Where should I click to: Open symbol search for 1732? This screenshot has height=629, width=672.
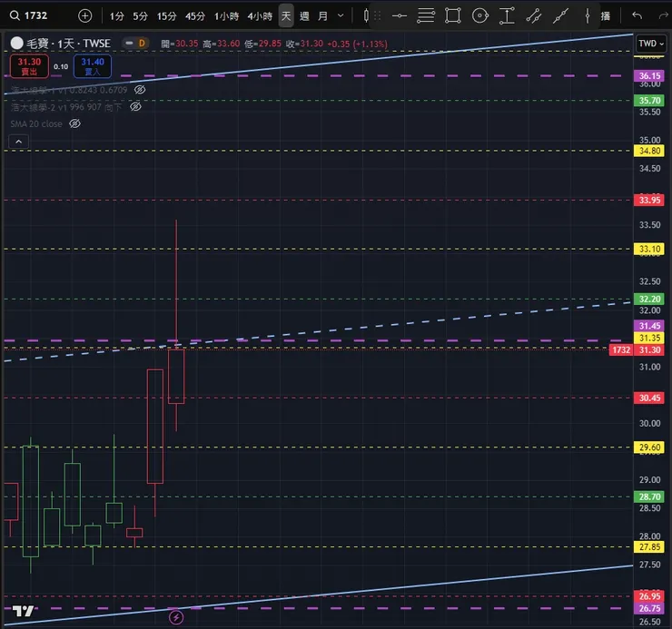29,15
